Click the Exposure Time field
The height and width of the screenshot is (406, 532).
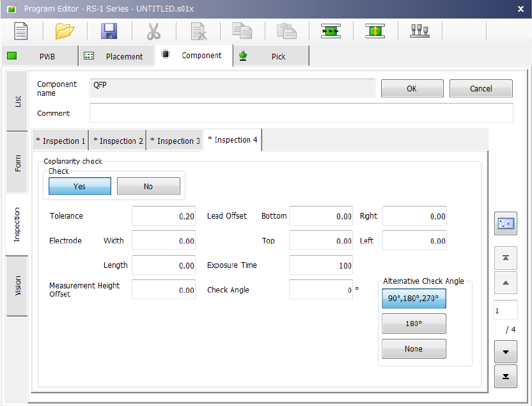(x=321, y=265)
